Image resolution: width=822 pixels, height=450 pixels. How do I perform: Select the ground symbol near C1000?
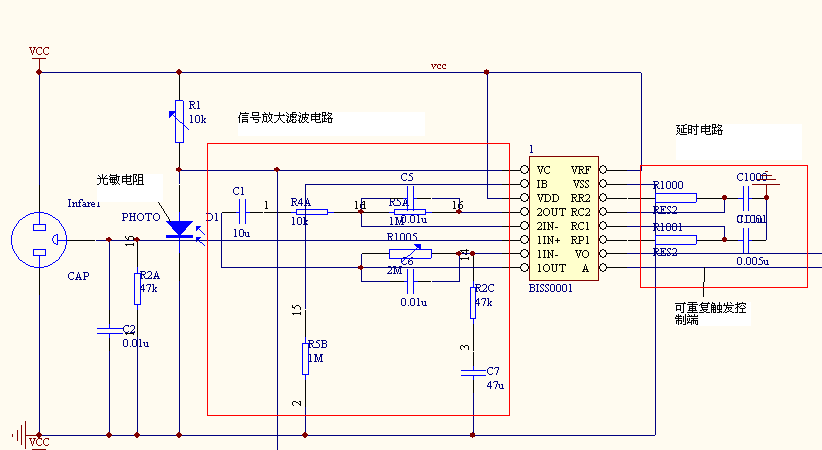[766, 179]
